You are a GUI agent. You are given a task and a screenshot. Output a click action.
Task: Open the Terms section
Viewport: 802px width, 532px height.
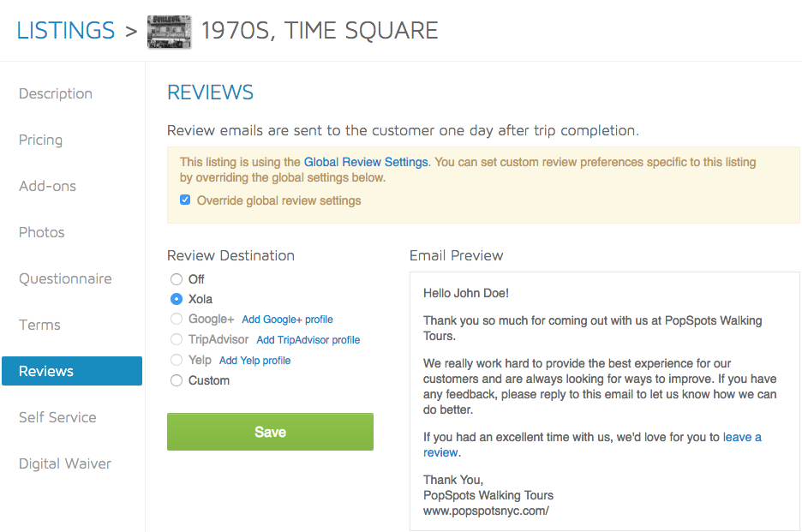pos(40,325)
